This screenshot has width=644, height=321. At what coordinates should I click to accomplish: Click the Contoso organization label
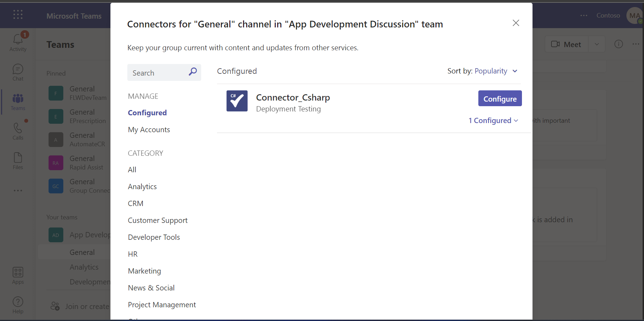pos(608,15)
